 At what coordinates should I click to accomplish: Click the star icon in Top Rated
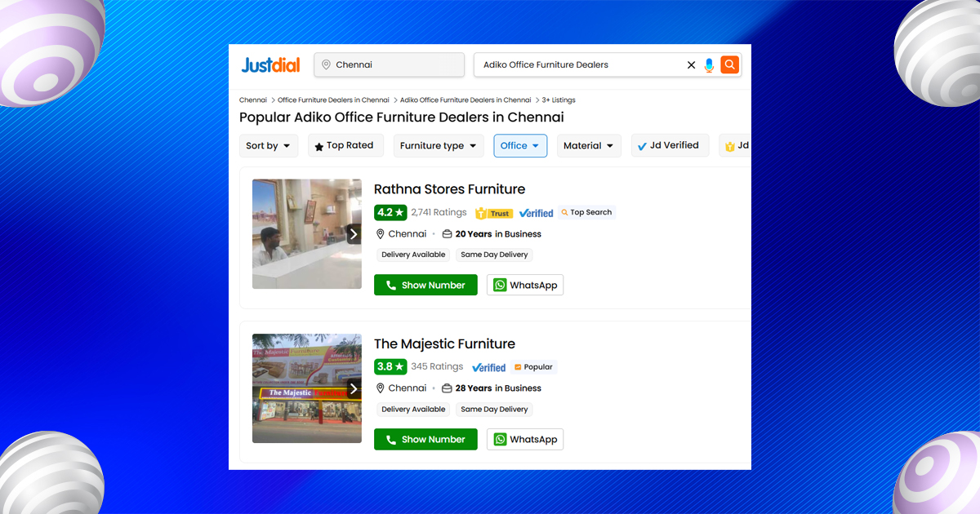coord(319,146)
